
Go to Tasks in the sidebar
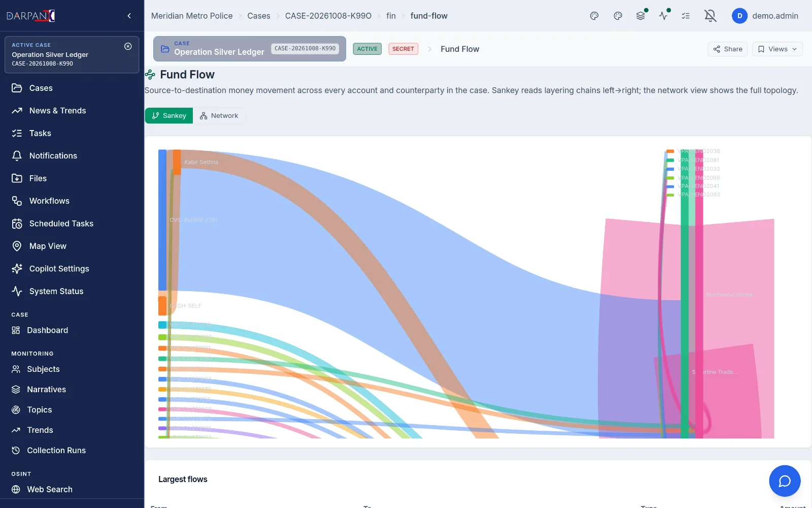[72, 133]
